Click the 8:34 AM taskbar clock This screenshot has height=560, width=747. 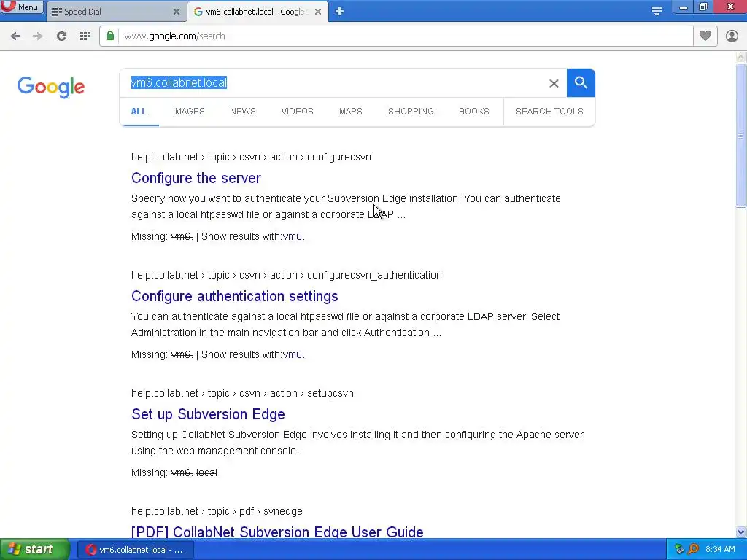720,550
